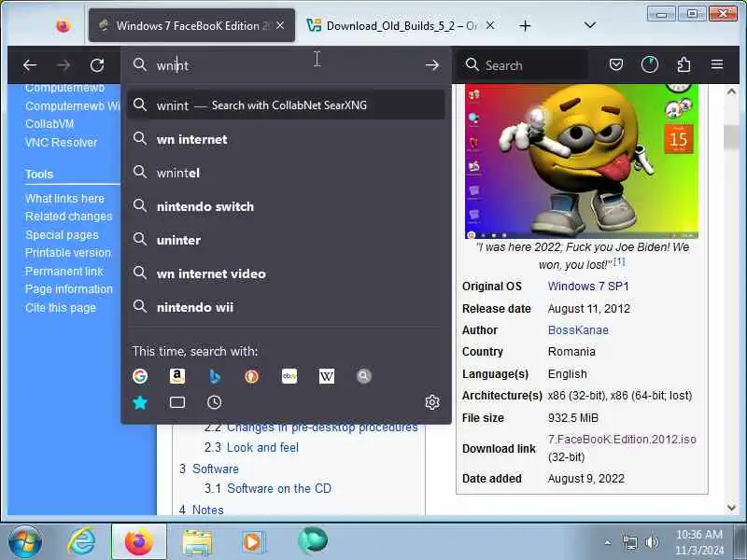This screenshot has height=560, width=747.
Task: Launch Internet Explorer from taskbar
Action: (x=81, y=542)
